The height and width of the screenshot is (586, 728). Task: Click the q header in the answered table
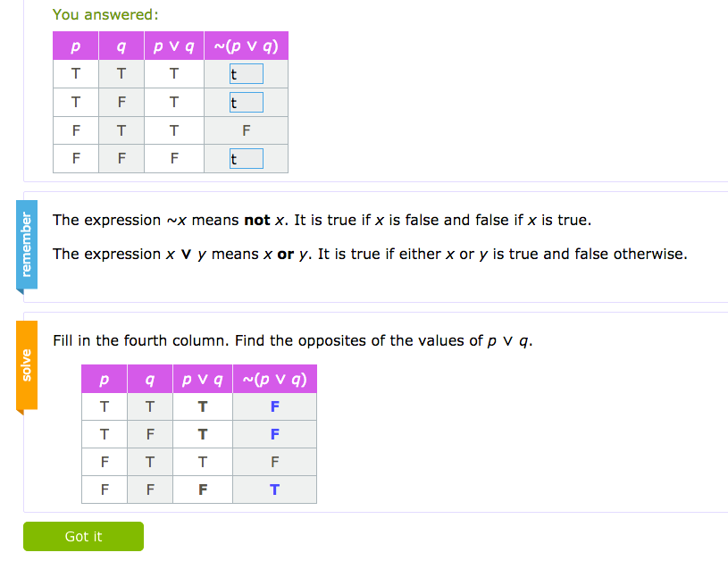point(121,46)
